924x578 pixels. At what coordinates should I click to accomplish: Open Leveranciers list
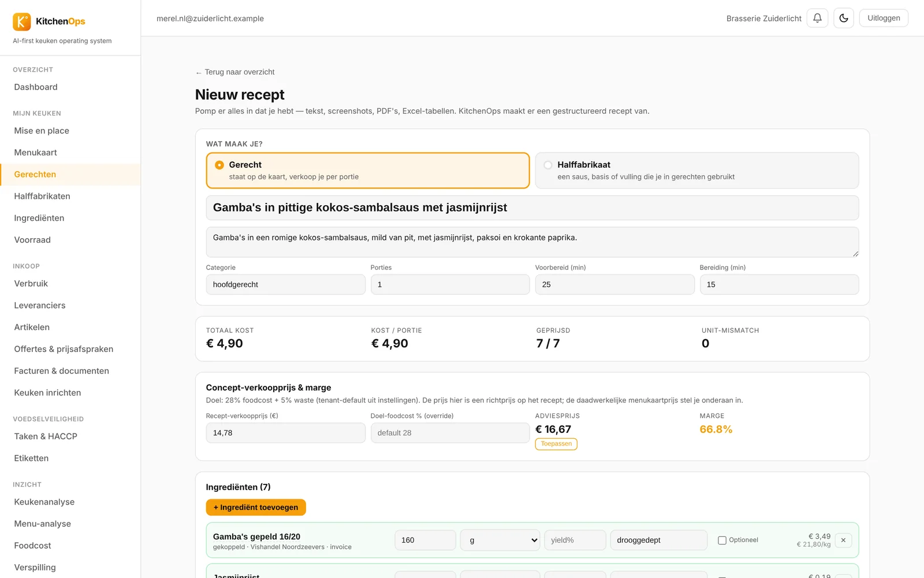(40, 305)
